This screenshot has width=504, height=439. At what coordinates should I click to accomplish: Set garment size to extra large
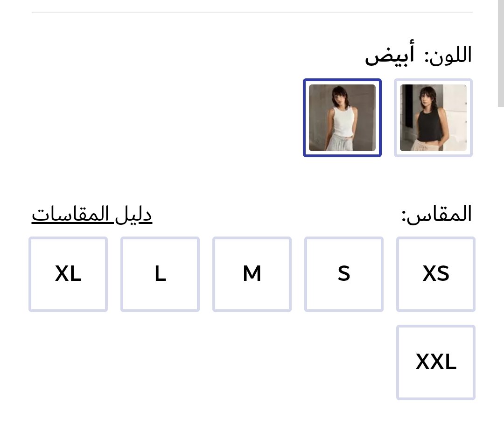tap(68, 274)
